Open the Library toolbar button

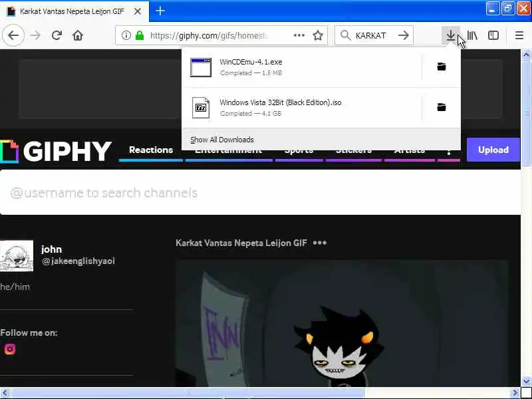point(472,35)
